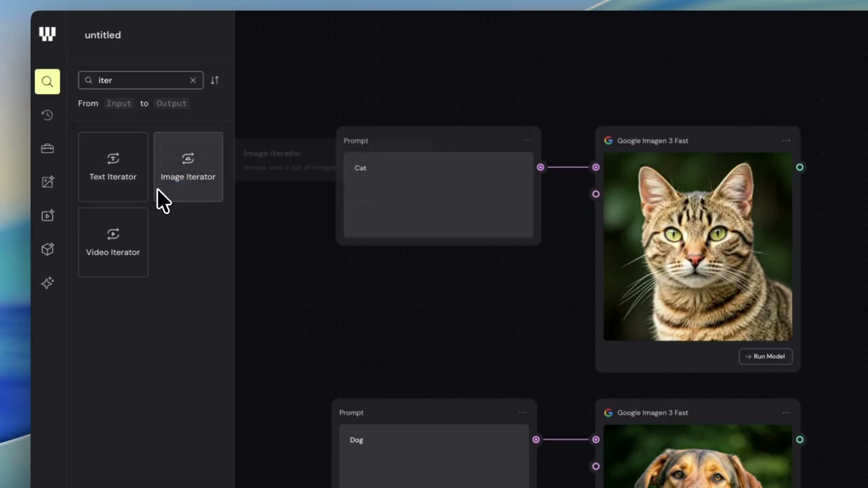868x488 pixels.
Task: Open top Google Imagen 3 Fast options menu
Action: pos(786,140)
